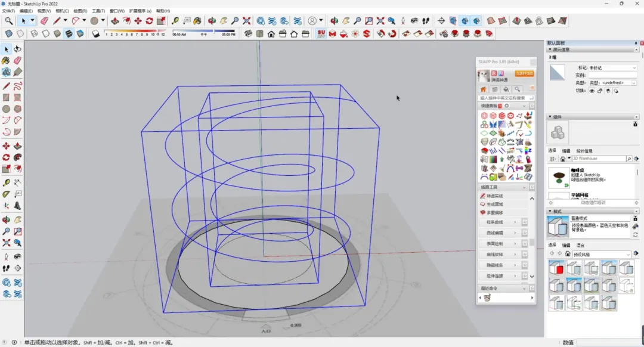Select the Follow Me tool
The width and height of the screenshot is (644, 347).
128,19
